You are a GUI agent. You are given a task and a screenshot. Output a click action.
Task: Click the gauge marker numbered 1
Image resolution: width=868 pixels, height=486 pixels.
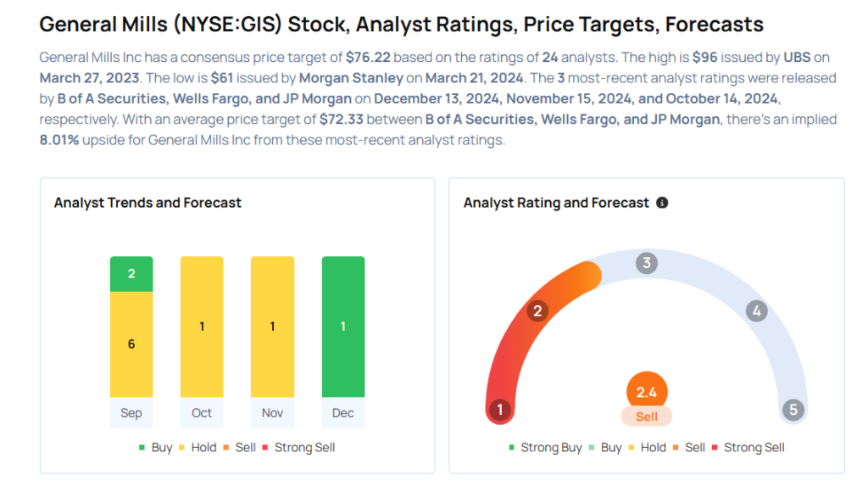[x=499, y=411]
